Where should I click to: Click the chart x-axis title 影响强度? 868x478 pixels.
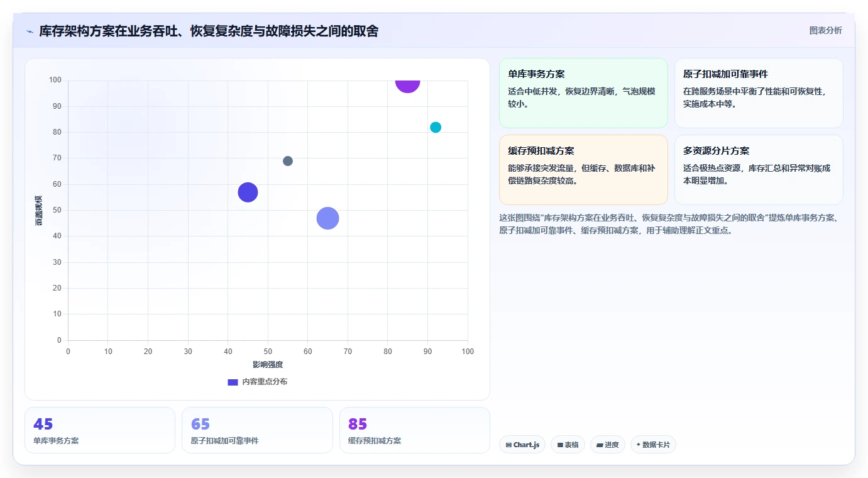pos(268,365)
